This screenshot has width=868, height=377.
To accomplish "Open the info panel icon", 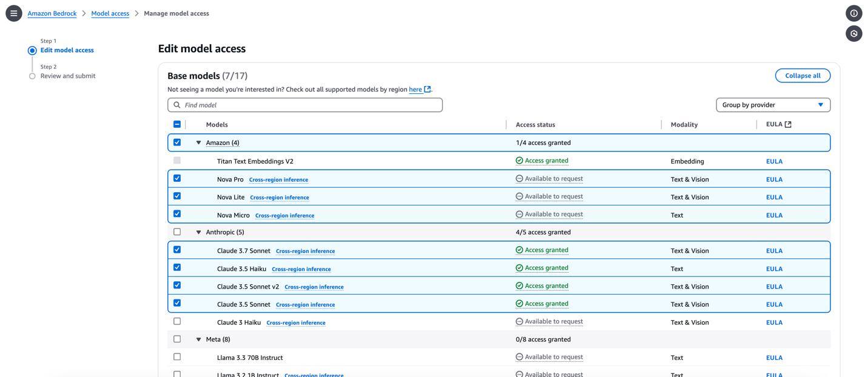I will point(854,13).
